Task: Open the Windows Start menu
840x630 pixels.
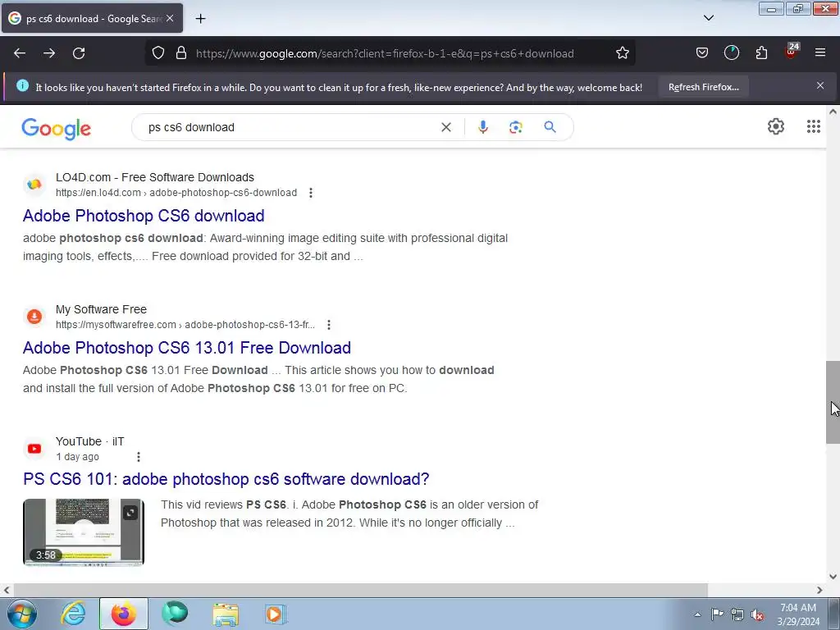Action: (22, 614)
